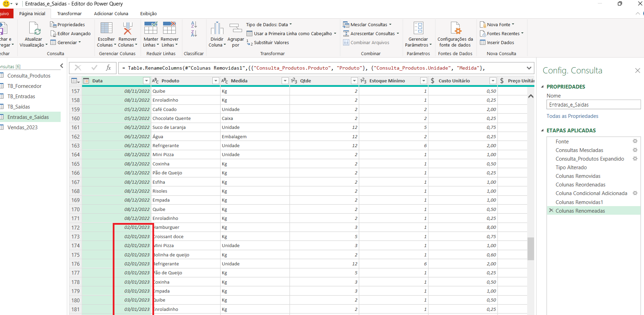Screen dimensions: 644x315
Task: Click Fontes Recentes
Action: coord(502,33)
